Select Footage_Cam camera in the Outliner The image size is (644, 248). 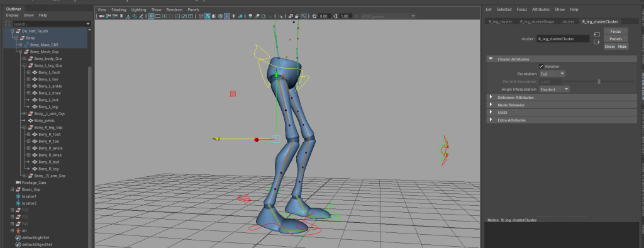34,182
